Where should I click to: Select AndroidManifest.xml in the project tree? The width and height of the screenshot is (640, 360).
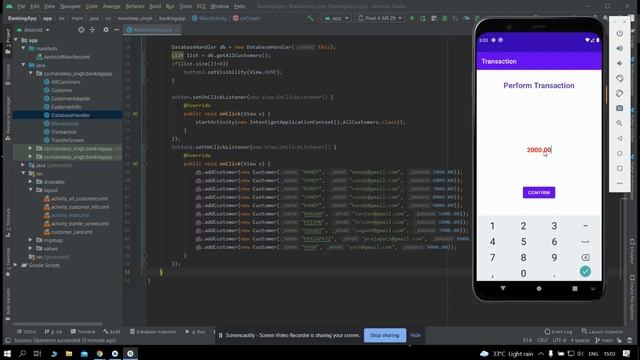[x=63, y=57]
